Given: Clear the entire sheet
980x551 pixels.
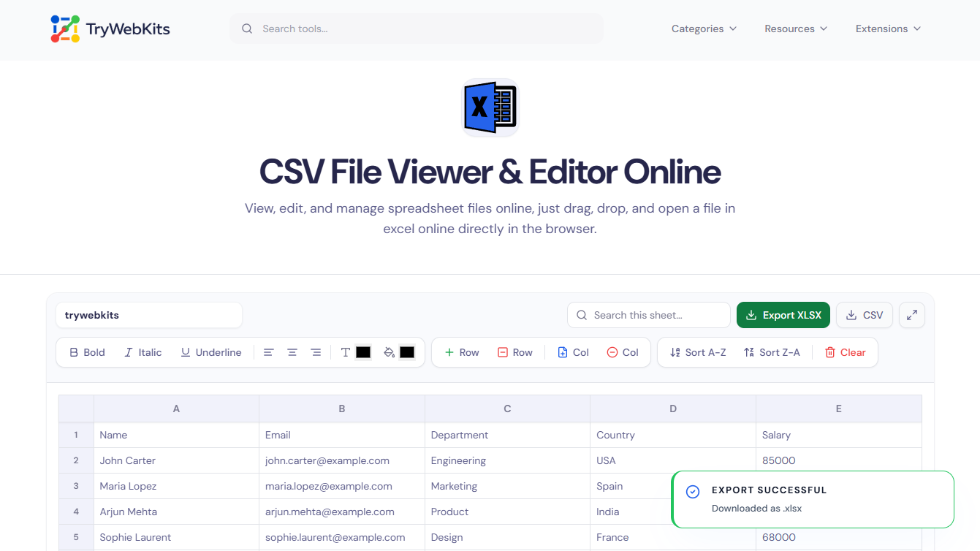Looking at the screenshot, I should [x=846, y=351].
